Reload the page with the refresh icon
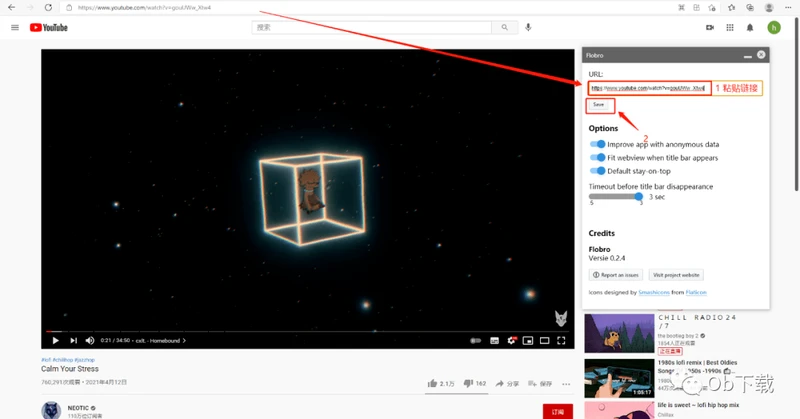 point(48,8)
